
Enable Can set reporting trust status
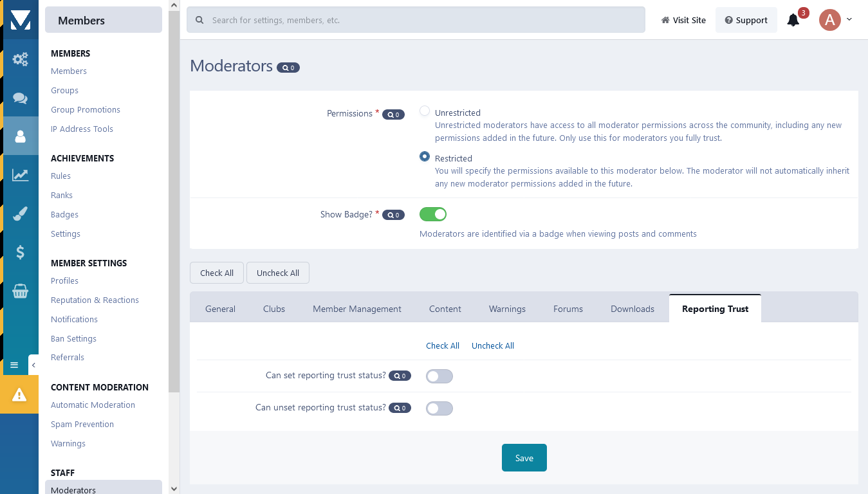tap(439, 376)
